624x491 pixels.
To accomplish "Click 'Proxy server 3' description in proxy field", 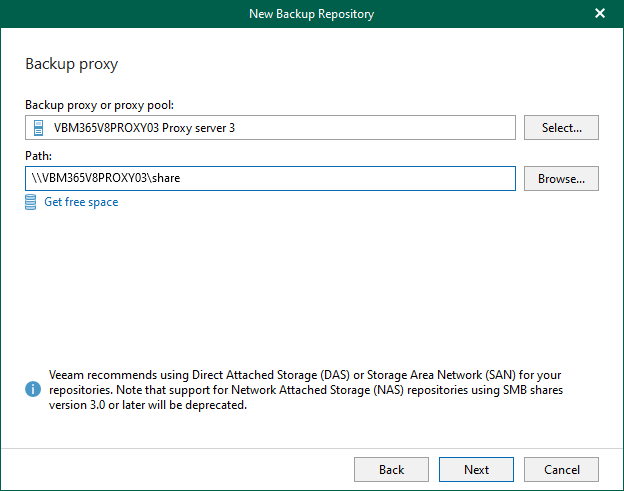I will click(x=196, y=128).
